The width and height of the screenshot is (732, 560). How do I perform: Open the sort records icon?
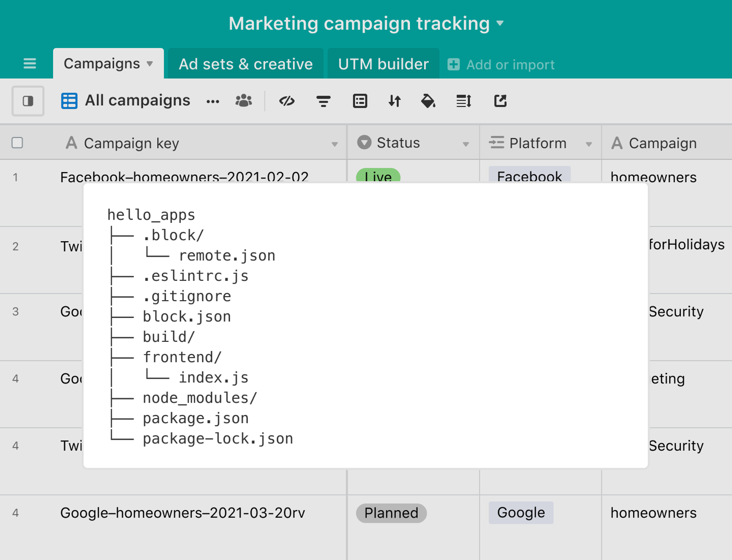click(394, 101)
